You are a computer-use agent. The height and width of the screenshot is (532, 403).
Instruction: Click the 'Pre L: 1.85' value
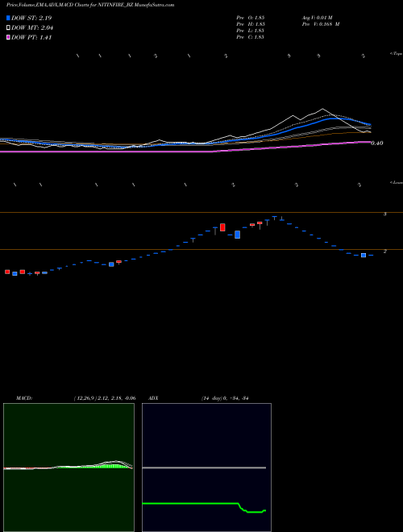pos(251,31)
